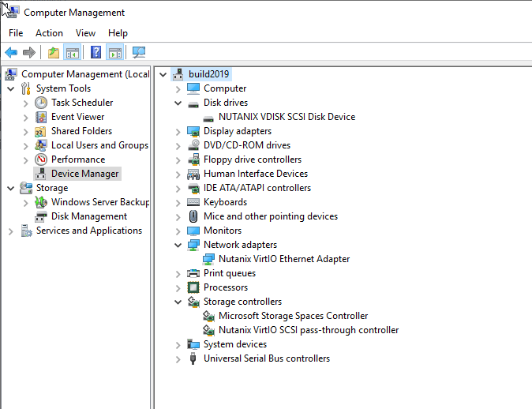The image size is (532, 409).
Task: Toggle Show/Hide Console Tree toolbar button
Action: (72, 53)
